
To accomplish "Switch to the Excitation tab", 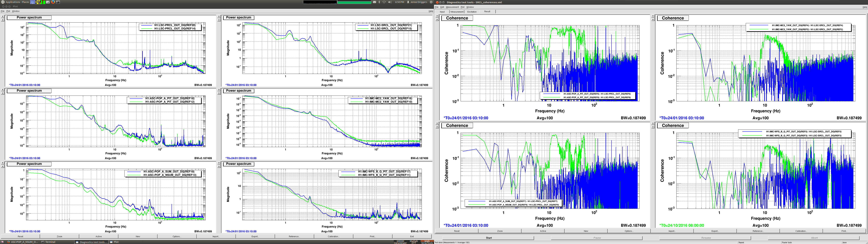I will (472, 12).
